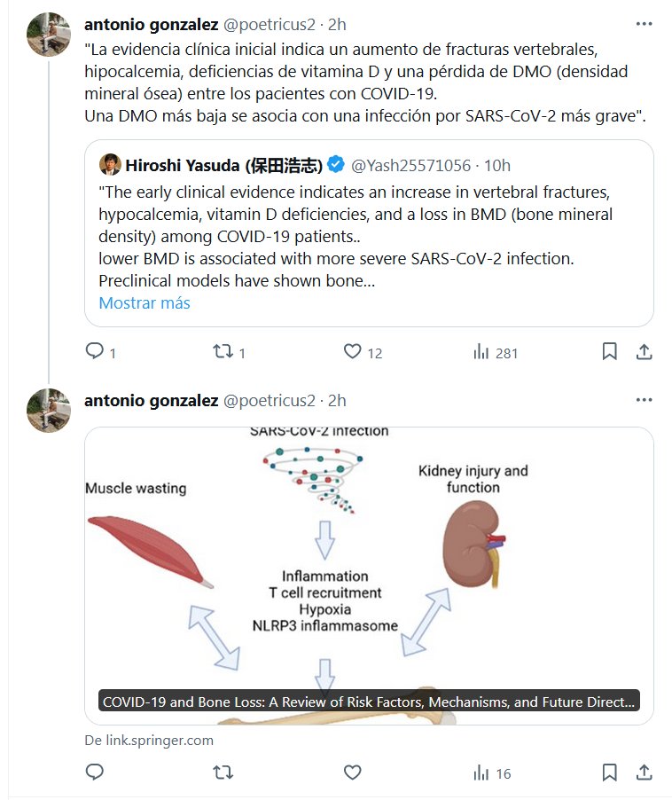Viewport: 672px width, 800px height.
Task: Open more options on second tweet
Action: [x=644, y=400]
